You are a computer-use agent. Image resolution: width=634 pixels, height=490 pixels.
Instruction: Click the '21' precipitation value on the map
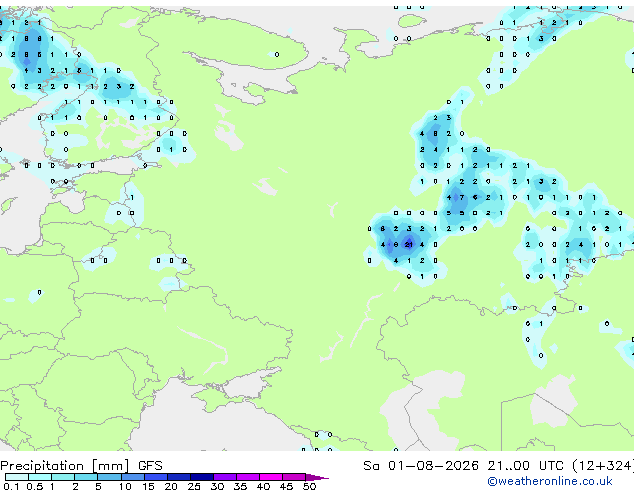coord(409,244)
